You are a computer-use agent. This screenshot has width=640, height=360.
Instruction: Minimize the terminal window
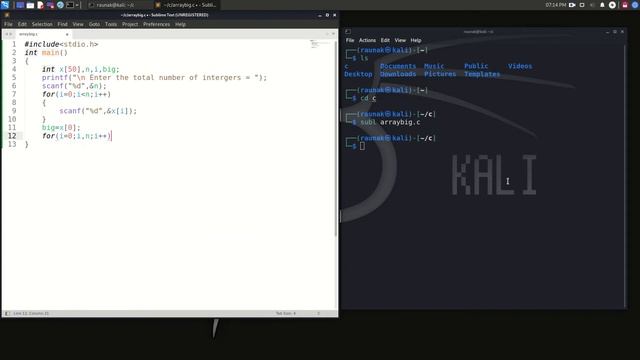607,31
